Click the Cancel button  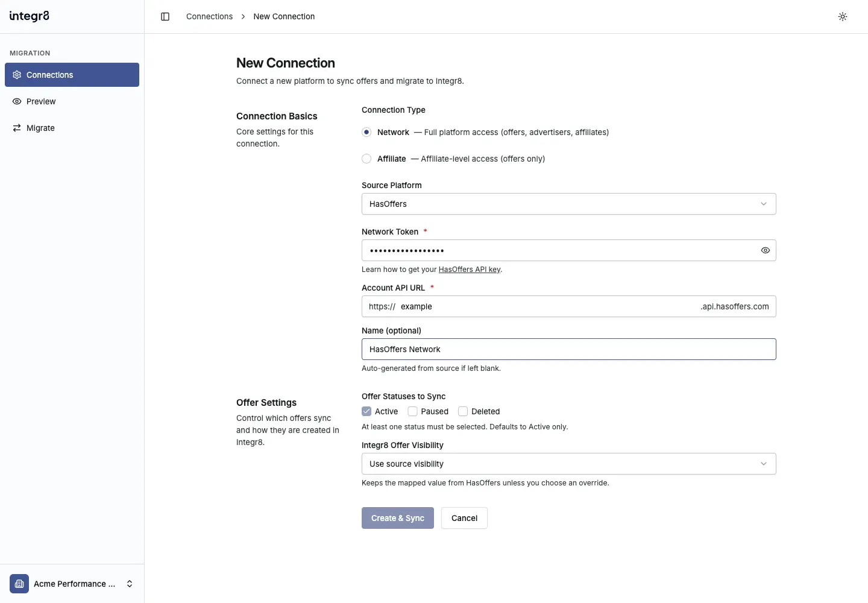click(x=464, y=518)
